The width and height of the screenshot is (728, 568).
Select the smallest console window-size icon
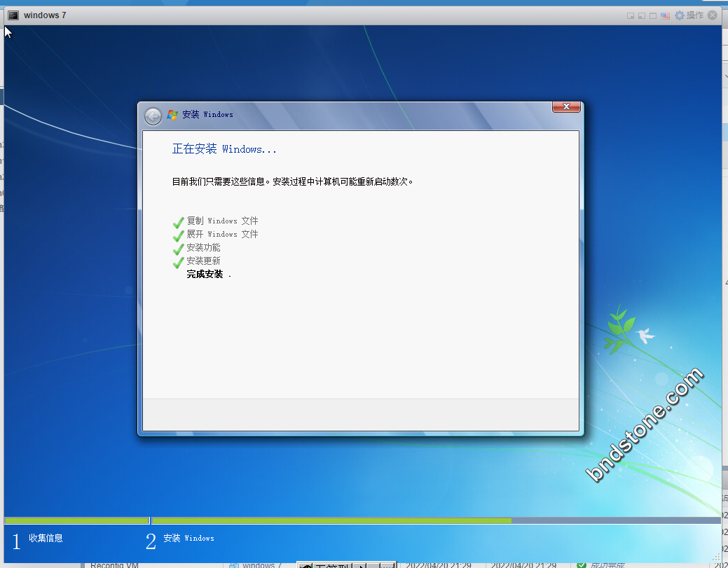(x=631, y=16)
